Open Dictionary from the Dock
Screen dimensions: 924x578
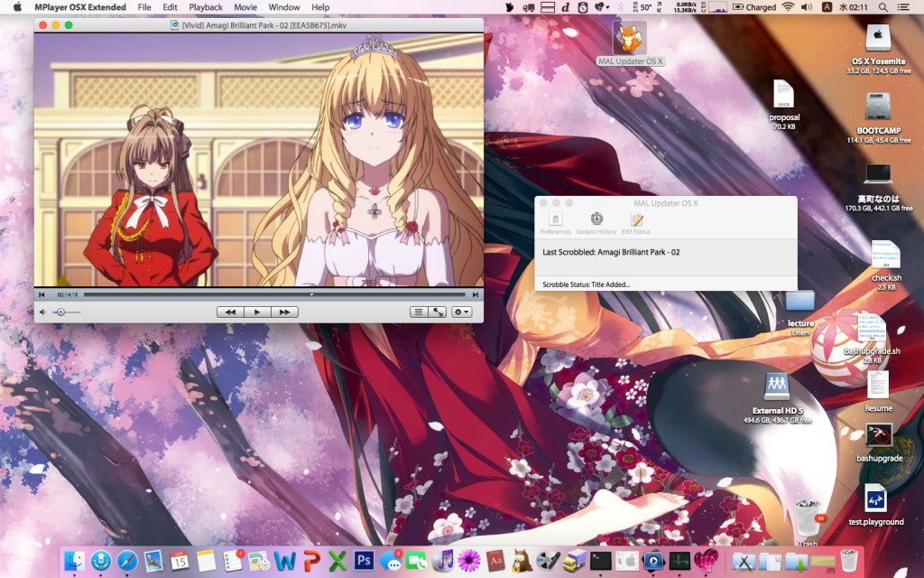coord(495,560)
